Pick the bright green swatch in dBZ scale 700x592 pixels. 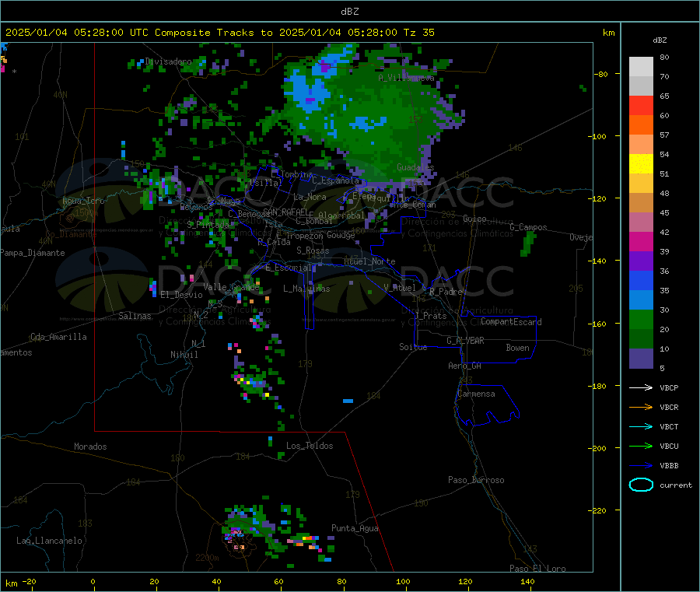(641, 319)
